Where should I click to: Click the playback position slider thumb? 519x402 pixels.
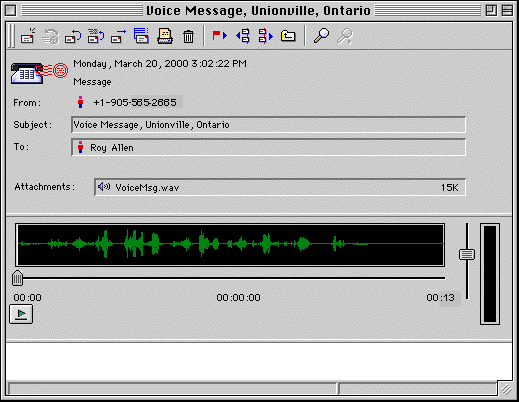coord(17,278)
